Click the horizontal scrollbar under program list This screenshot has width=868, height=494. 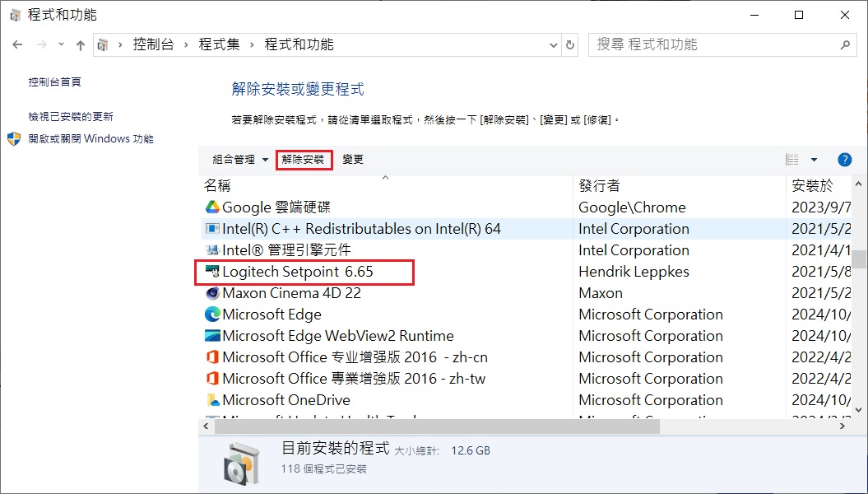click(438, 426)
